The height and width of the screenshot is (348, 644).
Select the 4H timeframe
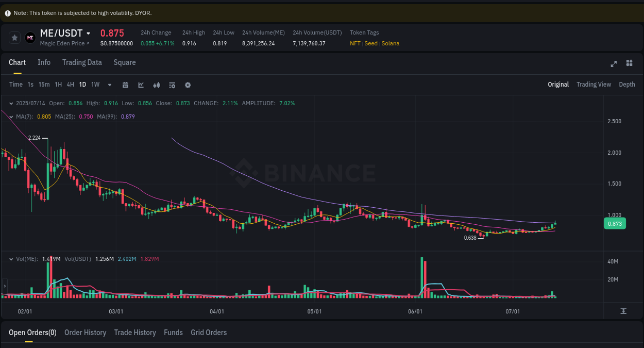tap(70, 85)
